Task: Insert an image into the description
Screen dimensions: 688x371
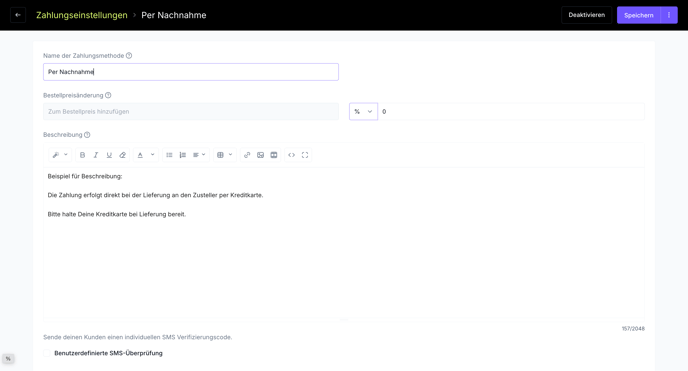Action: (x=260, y=155)
